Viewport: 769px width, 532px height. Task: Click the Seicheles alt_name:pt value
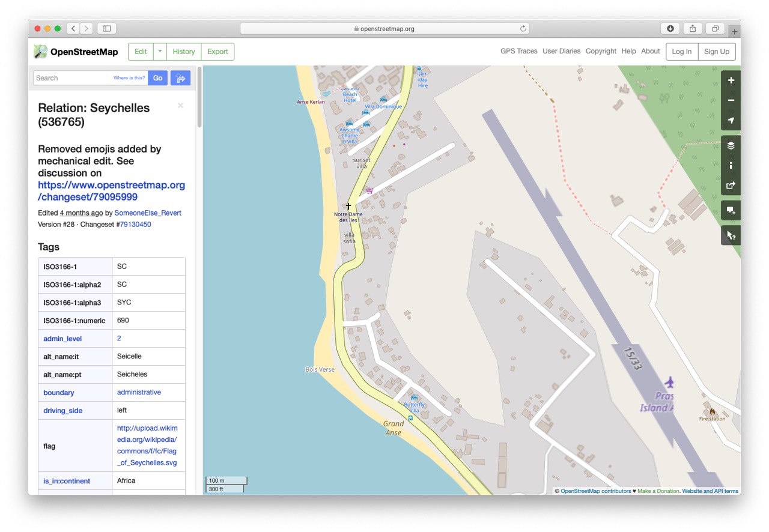coord(132,374)
